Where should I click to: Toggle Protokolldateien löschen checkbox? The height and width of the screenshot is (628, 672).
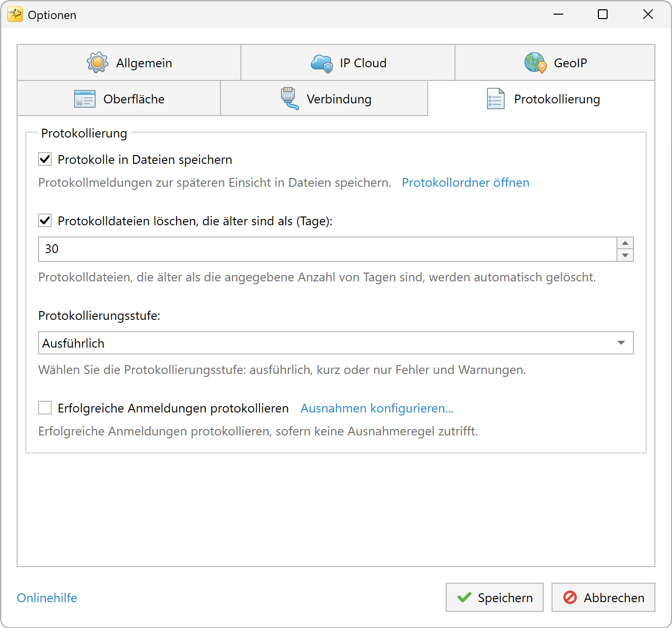(x=45, y=220)
